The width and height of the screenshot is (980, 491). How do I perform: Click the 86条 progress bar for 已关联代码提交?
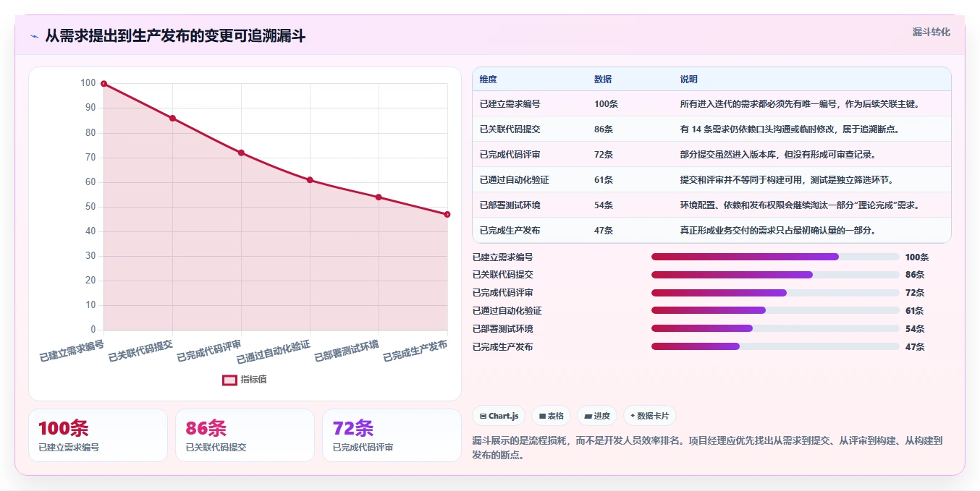pyautogui.click(x=775, y=275)
